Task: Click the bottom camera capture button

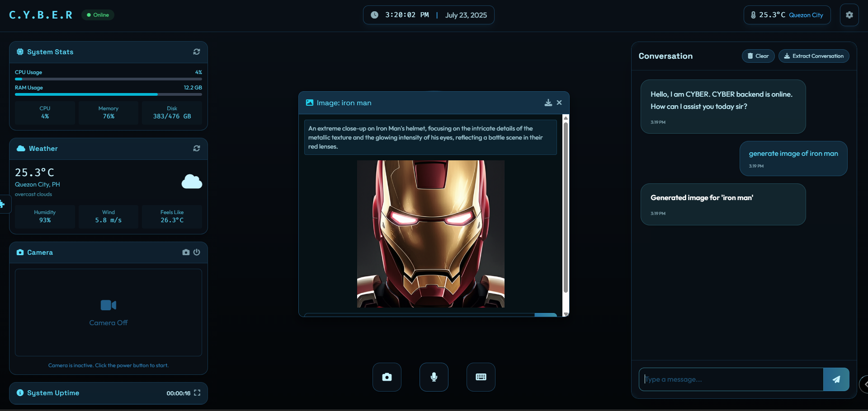Action: click(x=387, y=377)
